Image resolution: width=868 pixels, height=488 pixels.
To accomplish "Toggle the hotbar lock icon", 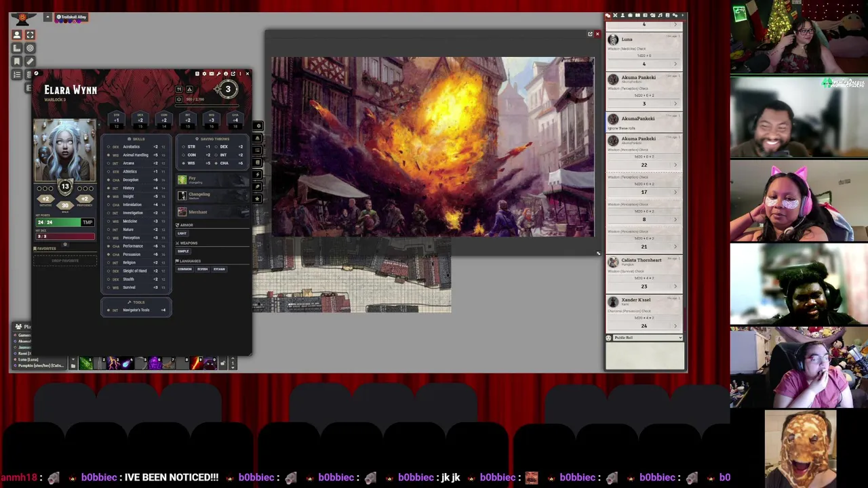I will (x=222, y=363).
